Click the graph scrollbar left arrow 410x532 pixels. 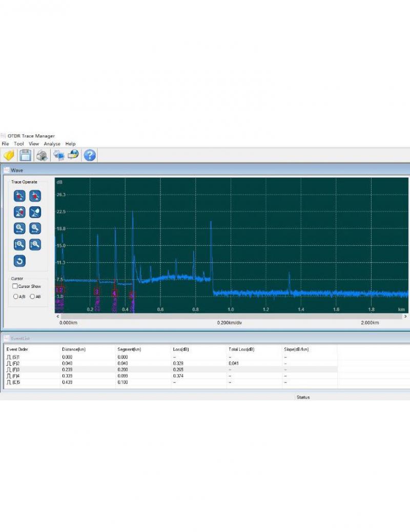(x=58, y=316)
